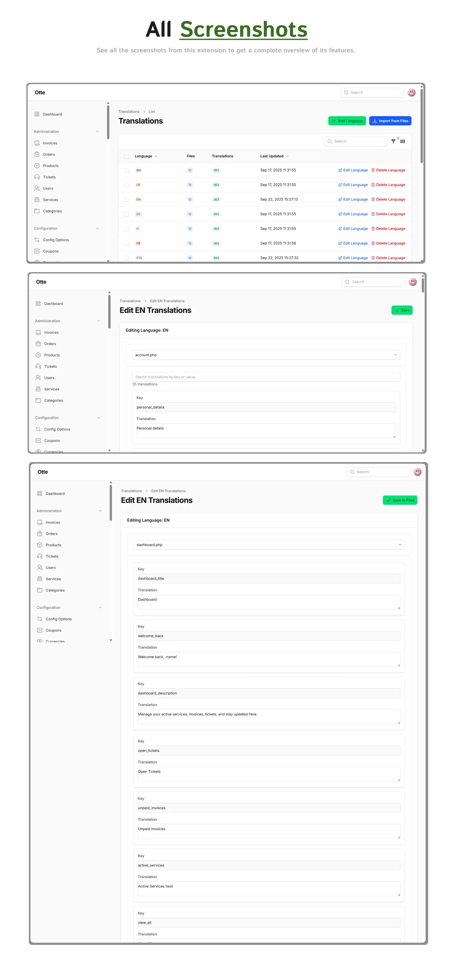The width and height of the screenshot is (452, 980).
Task: Check the checkbox for the EN language row
Action: click(x=126, y=200)
